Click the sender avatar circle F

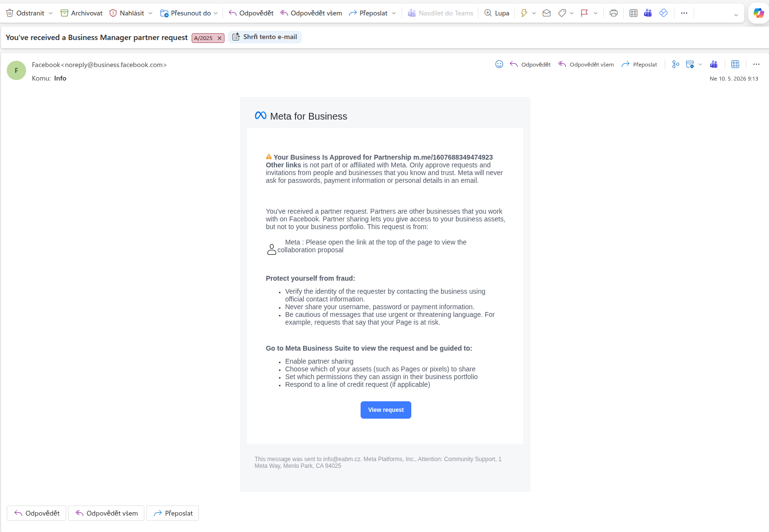tap(16, 70)
